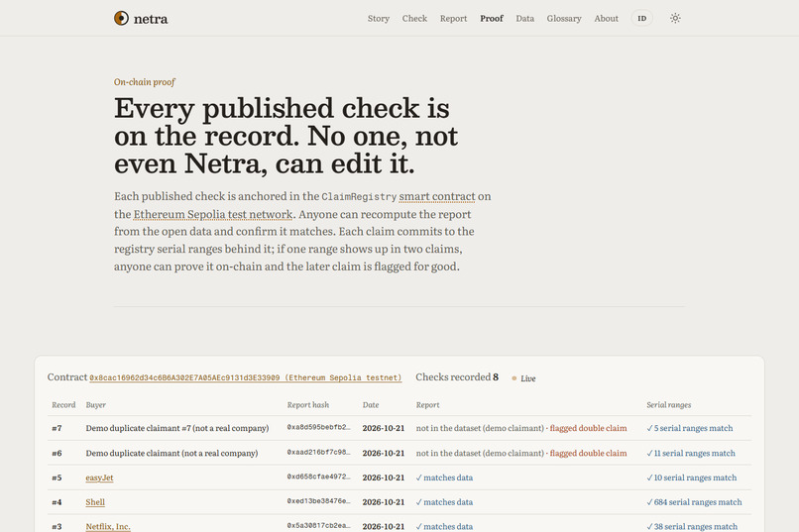Switch language with the ID button
Image resolution: width=799 pixels, height=532 pixels.
642,18
